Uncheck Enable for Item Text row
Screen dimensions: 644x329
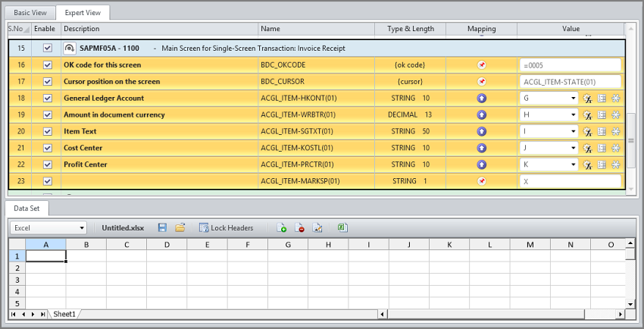[x=48, y=131]
